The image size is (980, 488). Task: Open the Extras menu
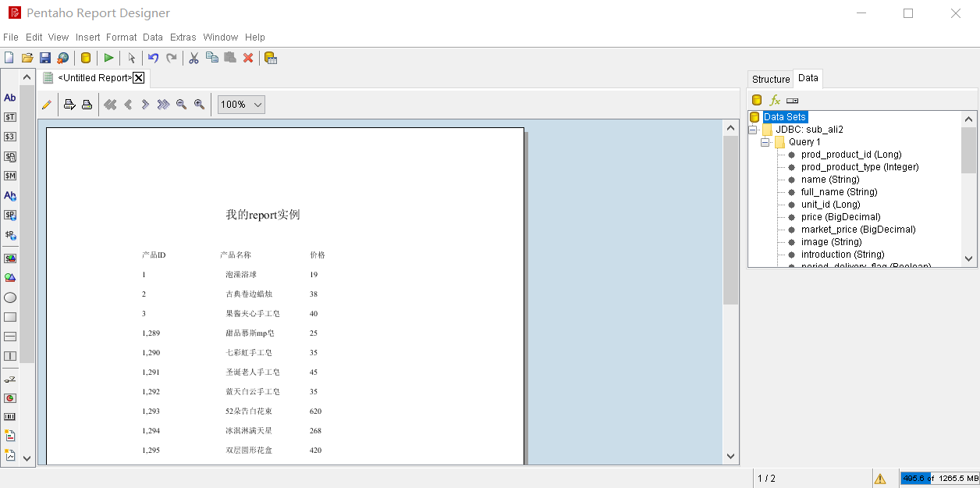coord(183,37)
